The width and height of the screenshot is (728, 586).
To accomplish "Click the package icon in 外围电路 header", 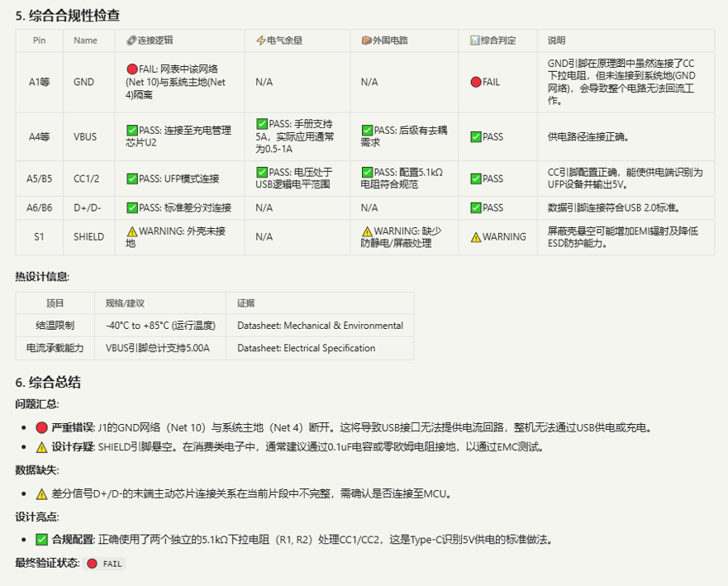I will coord(366,40).
